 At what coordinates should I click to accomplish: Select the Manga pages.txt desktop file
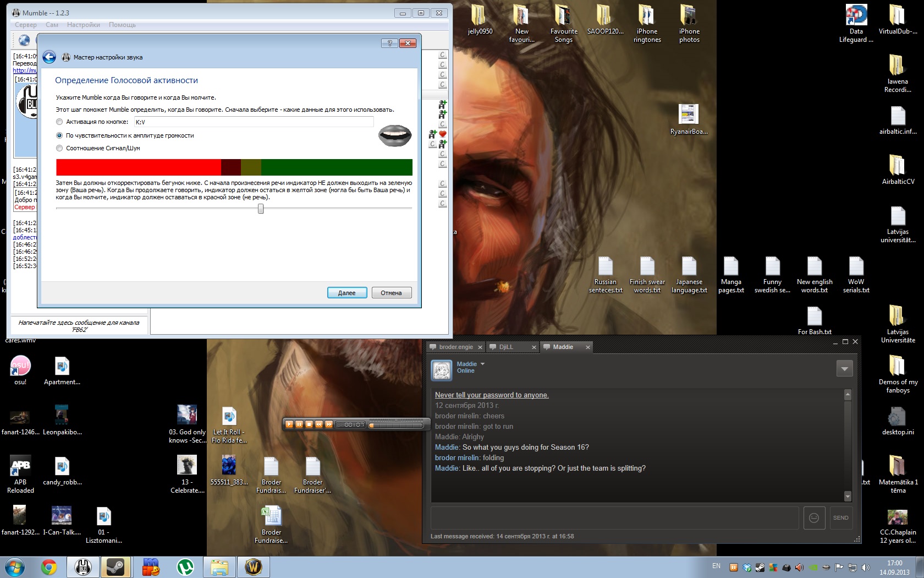(x=731, y=275)
